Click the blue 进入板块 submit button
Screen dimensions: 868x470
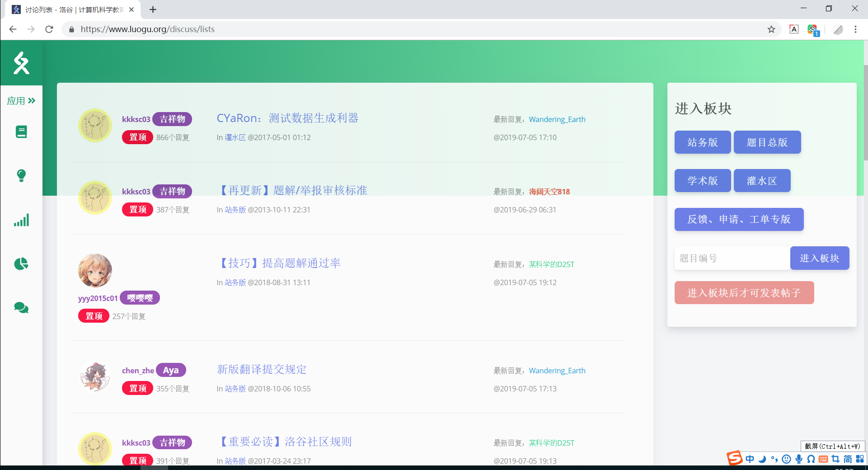point(820,258)
